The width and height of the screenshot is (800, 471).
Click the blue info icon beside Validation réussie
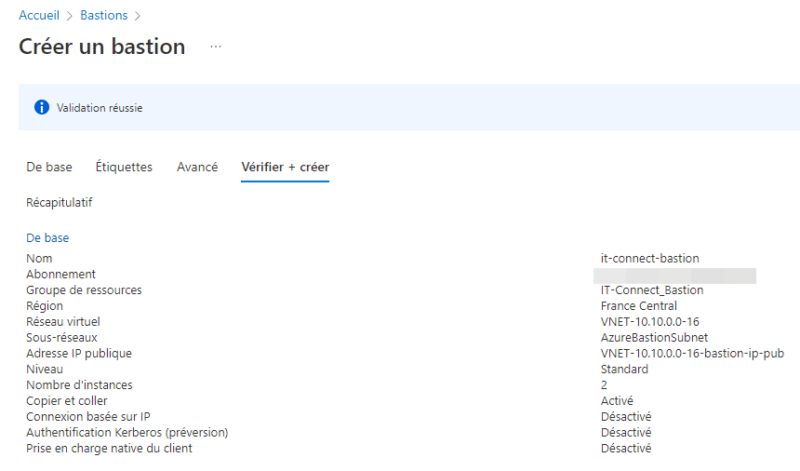coord(42,107)
